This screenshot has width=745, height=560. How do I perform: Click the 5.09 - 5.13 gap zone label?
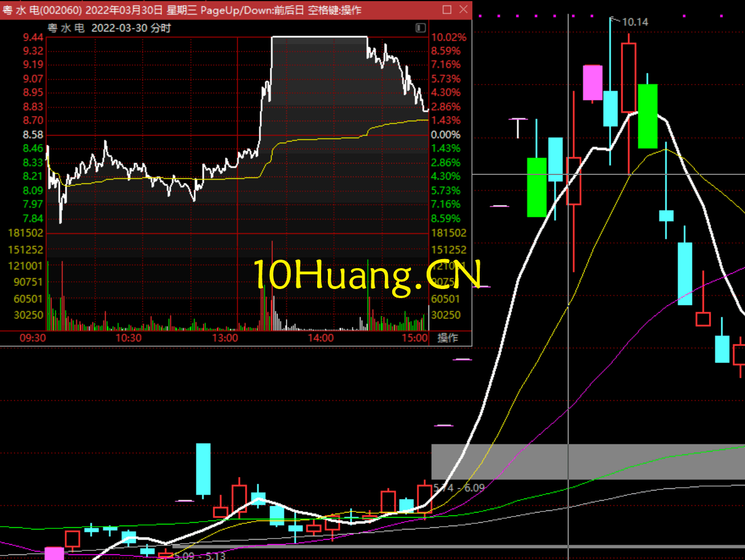[x=200, y=555]
